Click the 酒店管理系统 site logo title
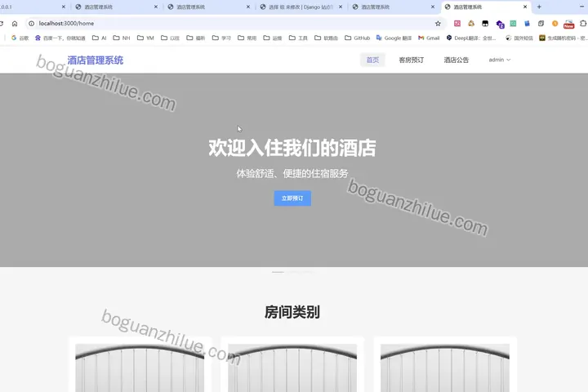The image size is (588, 392). (96, 60)
